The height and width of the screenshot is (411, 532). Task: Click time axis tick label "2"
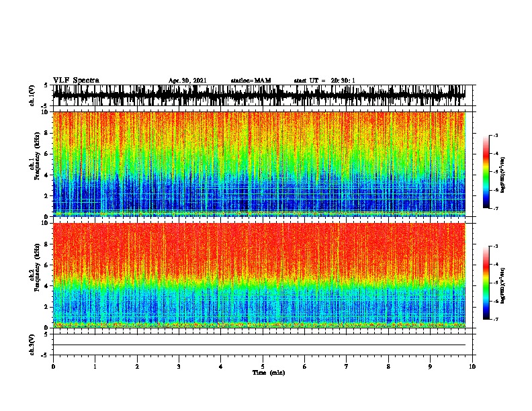(x=137, y=367)
